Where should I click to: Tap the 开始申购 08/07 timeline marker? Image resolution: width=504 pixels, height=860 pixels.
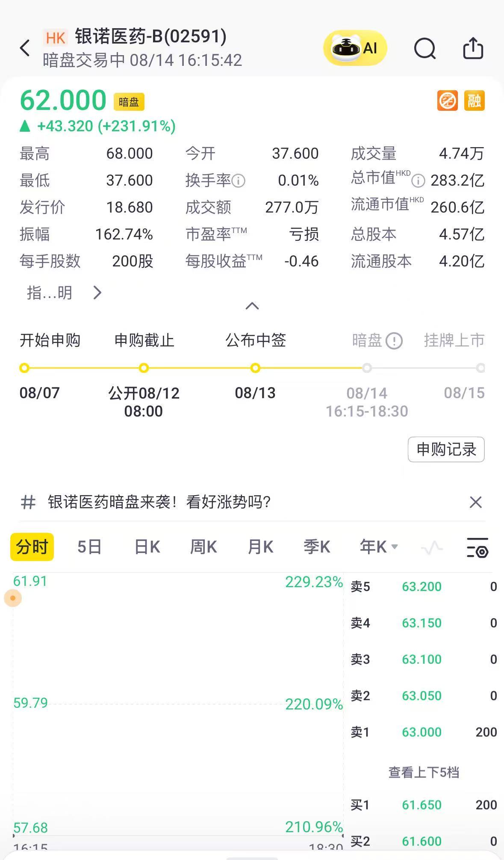point(24,368)
